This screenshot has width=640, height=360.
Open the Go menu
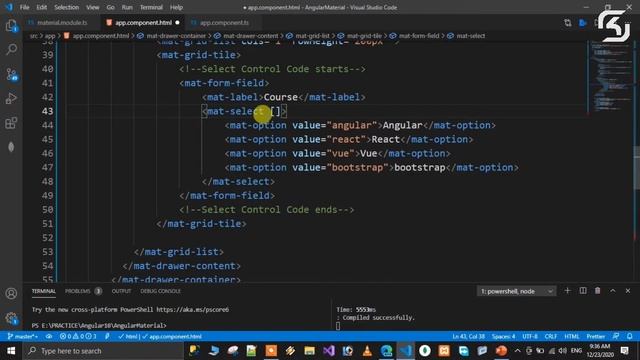(110, 7)
